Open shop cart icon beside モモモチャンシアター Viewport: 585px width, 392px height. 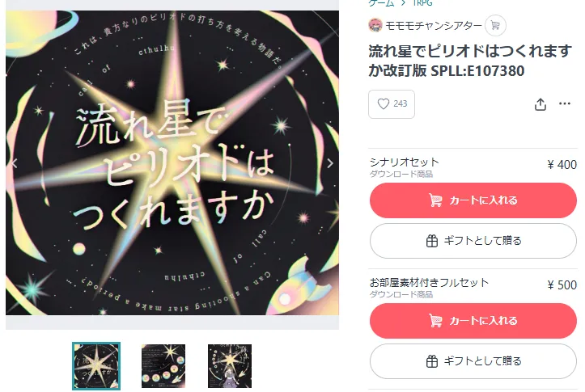pyautogui.click(x=495, y=26)
